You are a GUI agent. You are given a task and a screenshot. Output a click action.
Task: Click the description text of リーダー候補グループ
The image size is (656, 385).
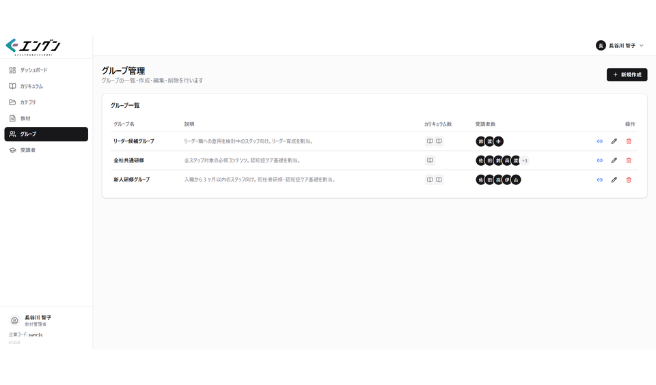[x=248, y=141]
